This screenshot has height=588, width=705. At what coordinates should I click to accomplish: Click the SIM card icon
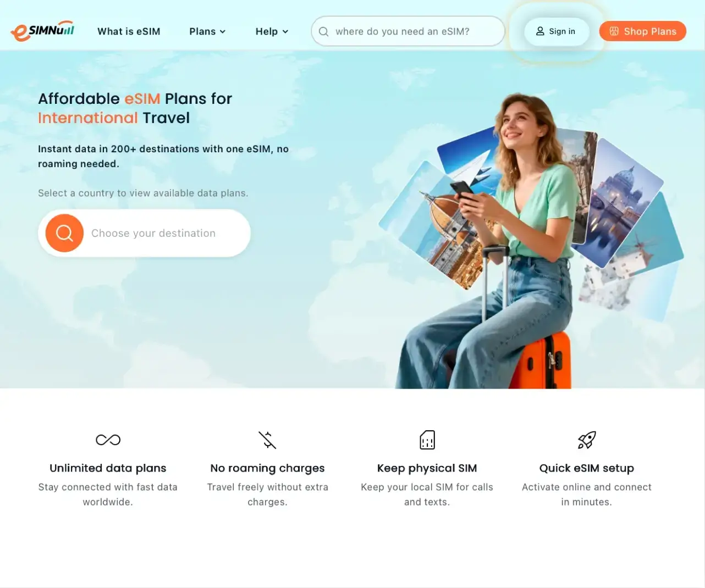click(427, 440)
